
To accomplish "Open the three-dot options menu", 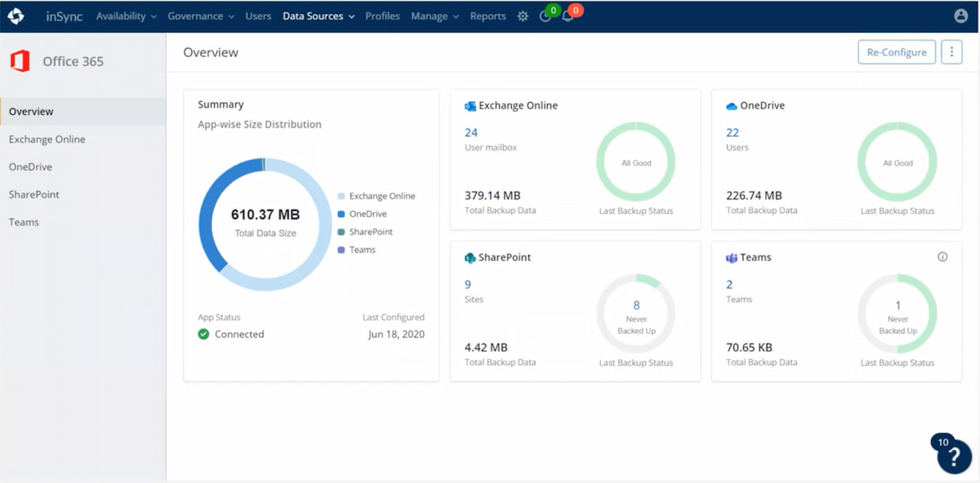I will pyautogui.click(x=951, y=51).
